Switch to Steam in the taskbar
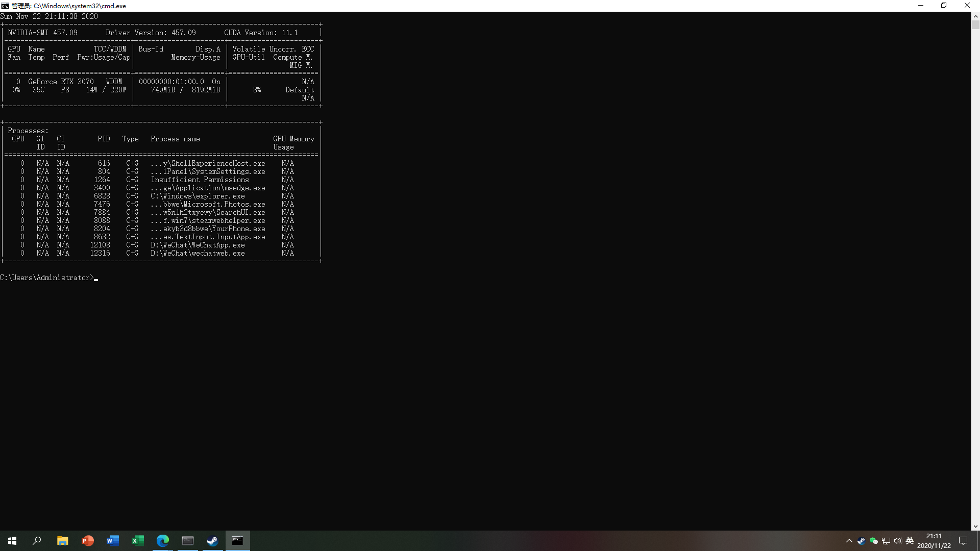This screenshot has height=551, width=980. pyautogui.click(x=212, y=541)
